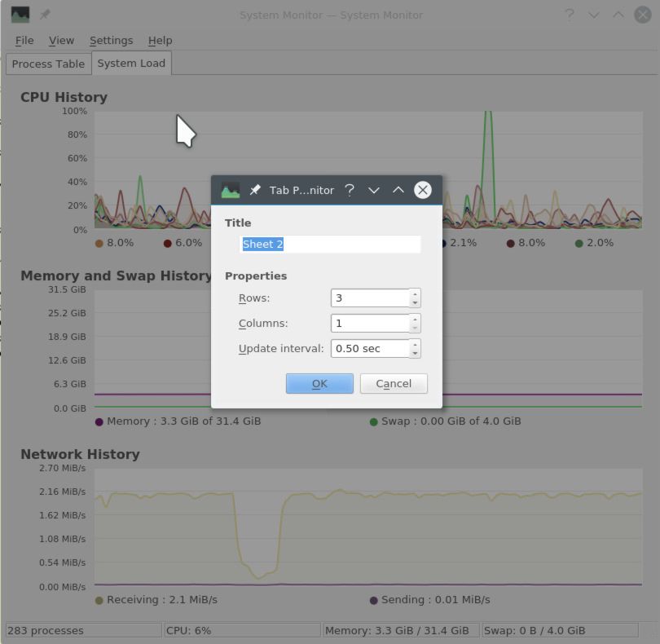Confirm the tab properties with OK
The width and height of the screenshot is (660, 644).
pyautogui.click(x=319, y=384)
